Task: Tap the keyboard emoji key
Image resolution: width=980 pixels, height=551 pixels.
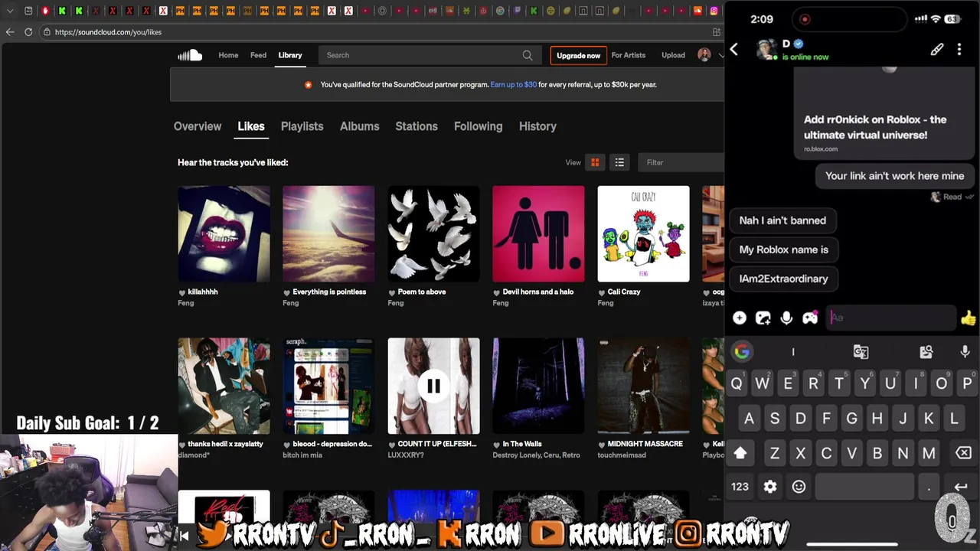Action: [x=799, y=487]
